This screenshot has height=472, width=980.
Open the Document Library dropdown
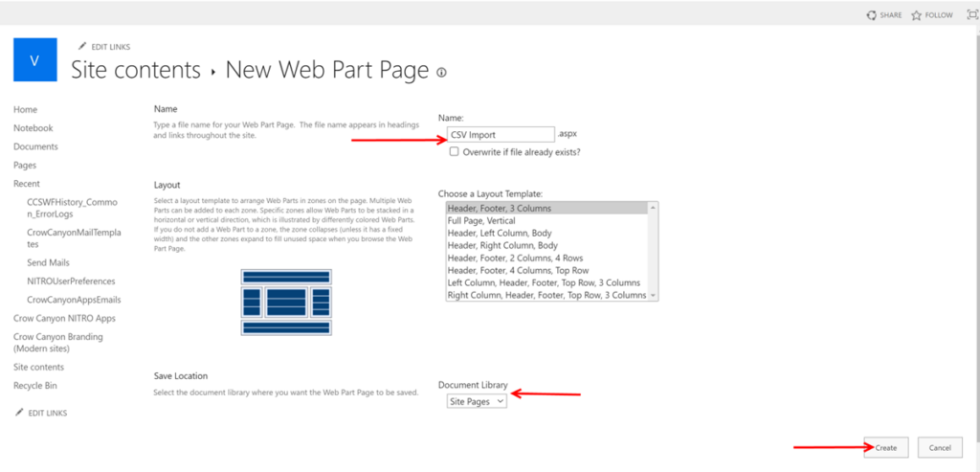click(477, 402)
